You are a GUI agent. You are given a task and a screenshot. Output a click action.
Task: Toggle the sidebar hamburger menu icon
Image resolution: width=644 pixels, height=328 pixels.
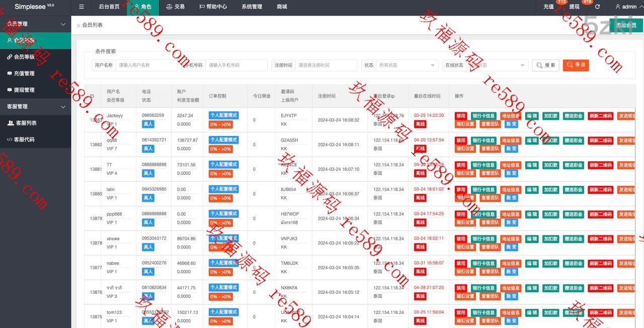[x=82, y=7]
